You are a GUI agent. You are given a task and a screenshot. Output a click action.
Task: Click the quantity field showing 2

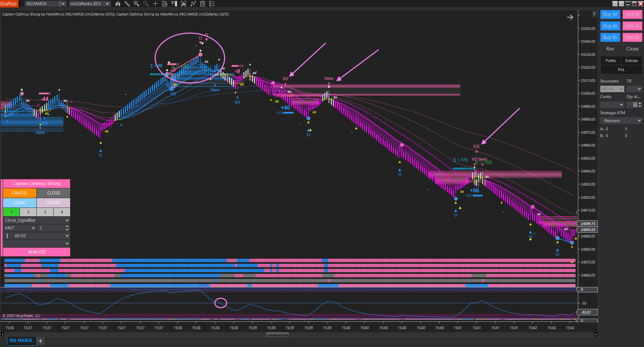point(51,228)
